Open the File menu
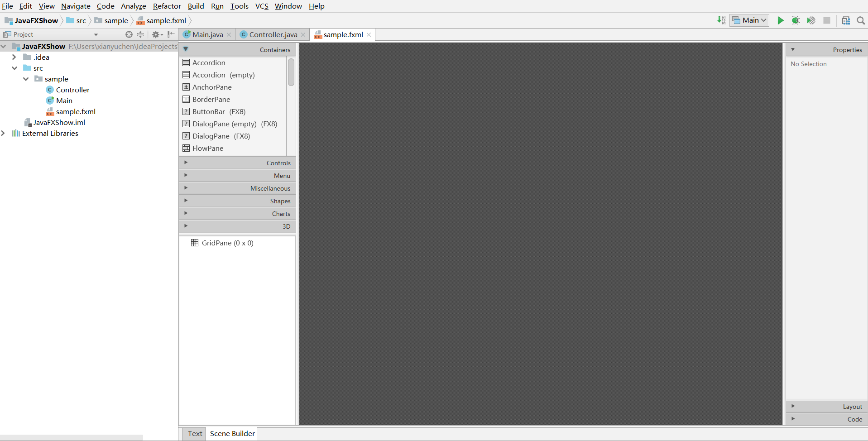Viewport: 868px width, 441px height. pos(7,6)
